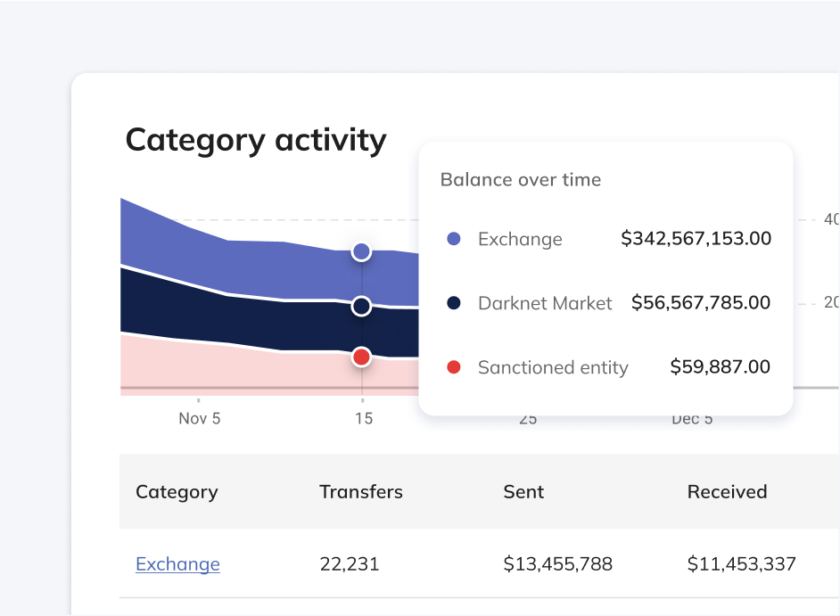The width and height of the screenshot is (840, 616).
Task: Click the Exchange legend dot in tooltip
Action: [454, 239]
